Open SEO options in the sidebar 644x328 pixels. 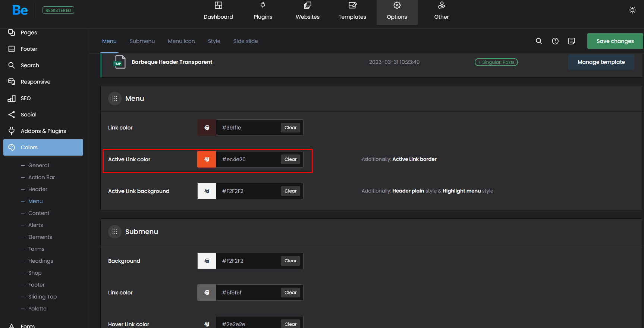43,98
